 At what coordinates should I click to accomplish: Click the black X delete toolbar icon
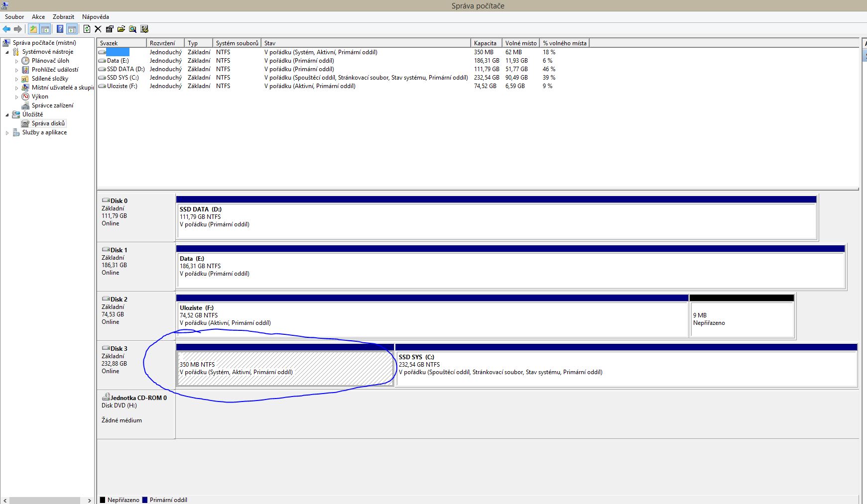click(98, 29)
